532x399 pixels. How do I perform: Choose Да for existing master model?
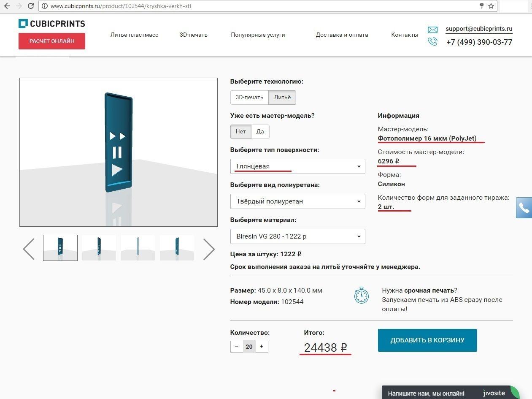pyautogui.click(x=260, y=132)
